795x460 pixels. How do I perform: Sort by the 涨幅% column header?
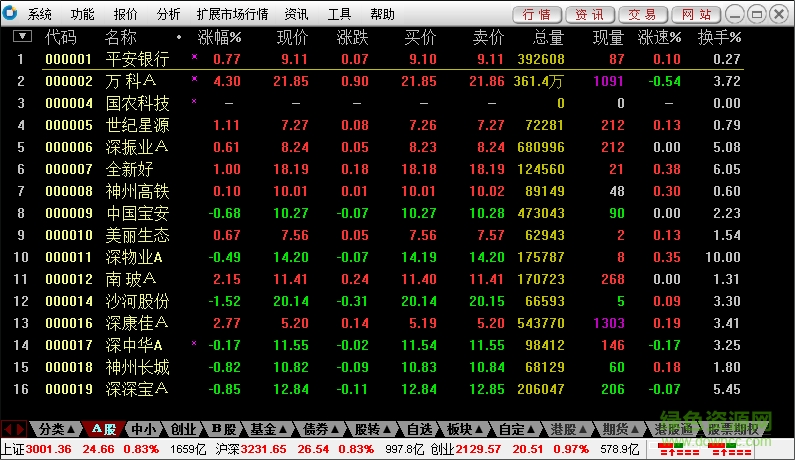[220, 37]
